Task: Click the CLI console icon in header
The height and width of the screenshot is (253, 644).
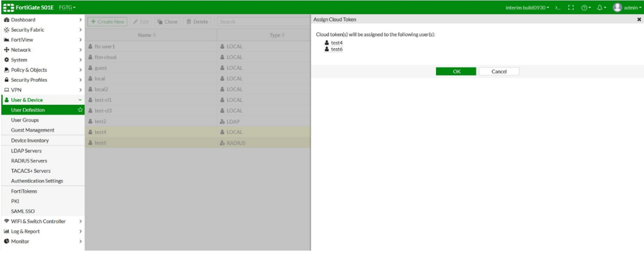Action: click(x=557, y=8)
